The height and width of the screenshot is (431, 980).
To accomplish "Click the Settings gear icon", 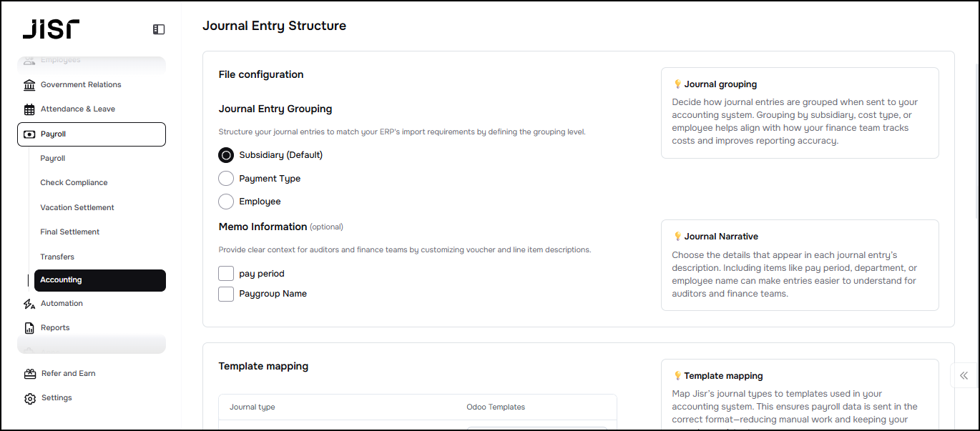I will coord(30,398).
